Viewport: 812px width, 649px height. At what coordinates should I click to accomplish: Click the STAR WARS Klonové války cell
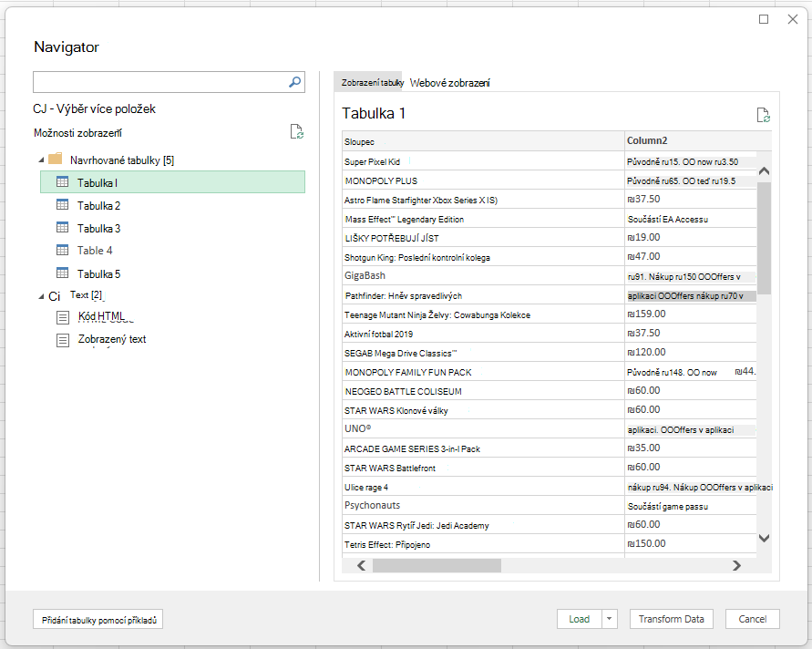pos(483,411)
